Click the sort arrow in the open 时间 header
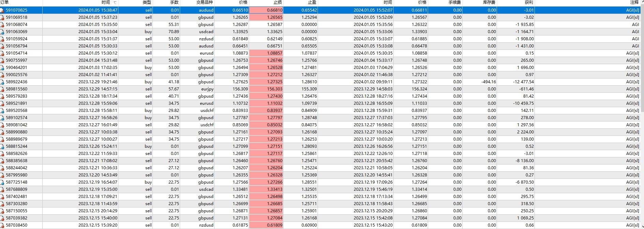644x229 pixels. point(115,2)
